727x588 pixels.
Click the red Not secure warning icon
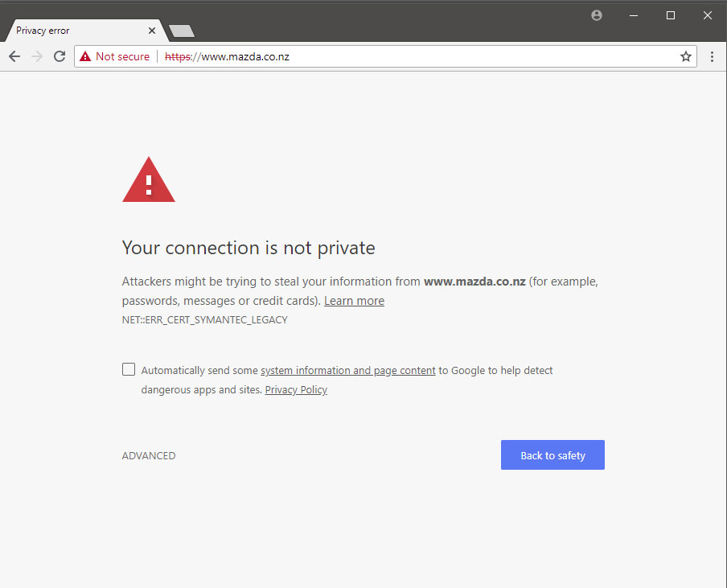point(85,56)
